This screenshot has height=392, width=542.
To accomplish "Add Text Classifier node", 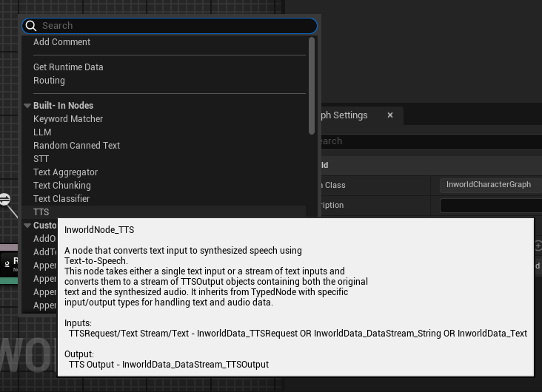I will (x=61, y=199).
